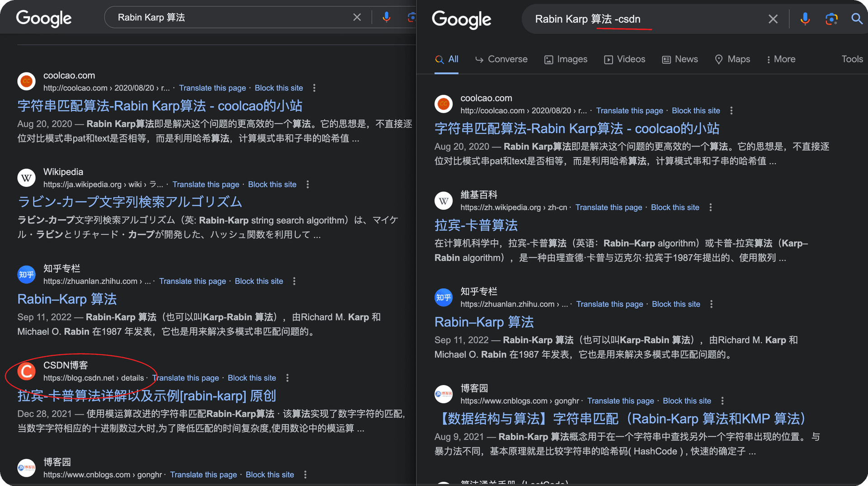The image size is (868, 486).
Task: Click Zhihu favicon in left window
Action: (x=26, y=275)
